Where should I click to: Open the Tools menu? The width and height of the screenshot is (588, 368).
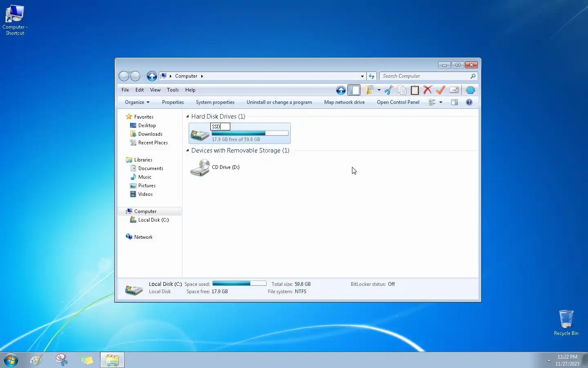tap(173, 90)
